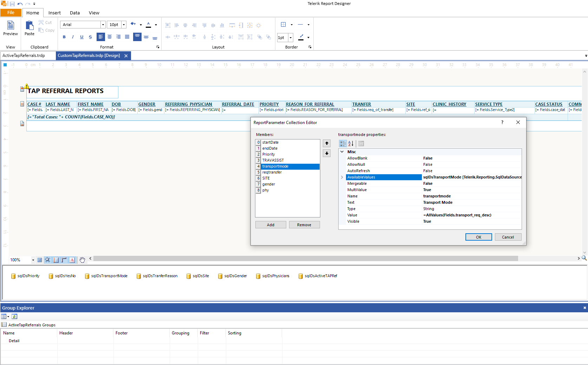Viewport: 588px width, 365px height.
Task: Click the strikethrough formatting icon
Action: [x=90, y=37]
